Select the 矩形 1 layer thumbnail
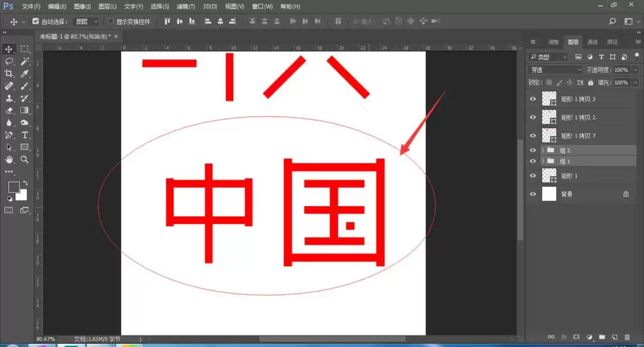Viewport: 644px width, 347px height. pyautogui.click(x=549, y=176)
